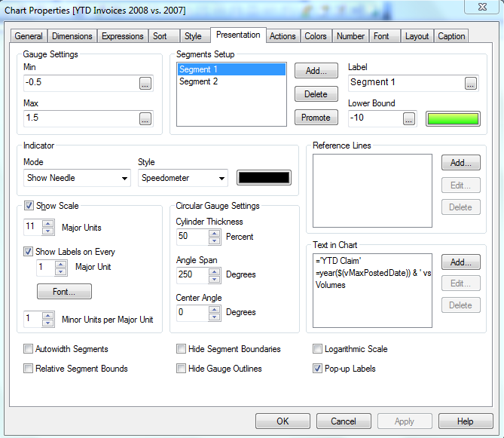Add a new reference line

pos(461,163)
